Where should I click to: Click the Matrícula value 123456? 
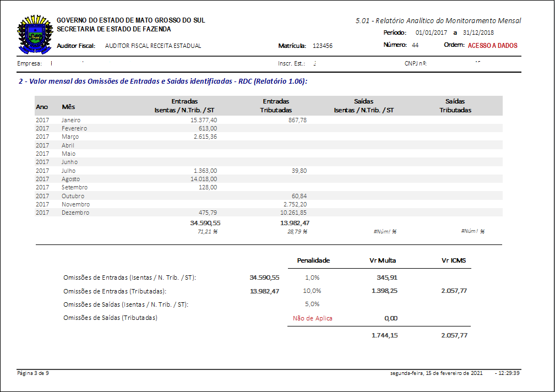click(x=322, y=46)
